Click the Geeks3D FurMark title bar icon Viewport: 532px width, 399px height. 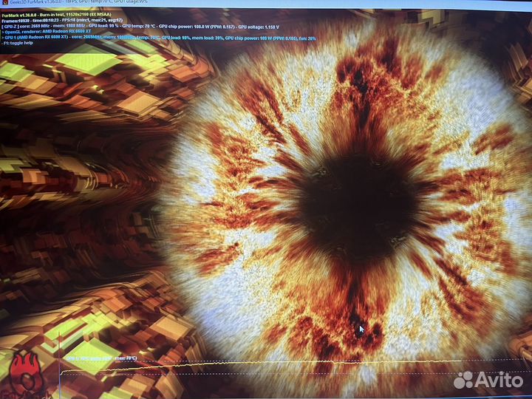coord(3,2)
